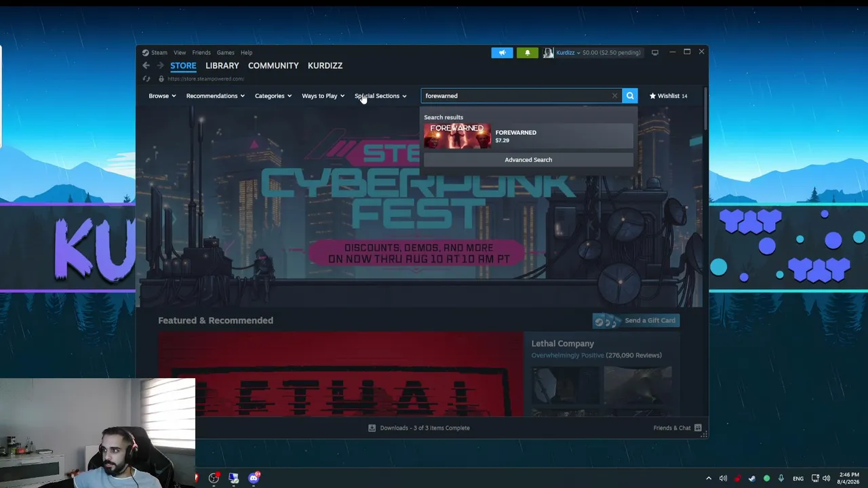Image resolution: width=868 pixels, height=488 pixels.
Task: Click the padlock icon beside the URL
Action: 161,79
